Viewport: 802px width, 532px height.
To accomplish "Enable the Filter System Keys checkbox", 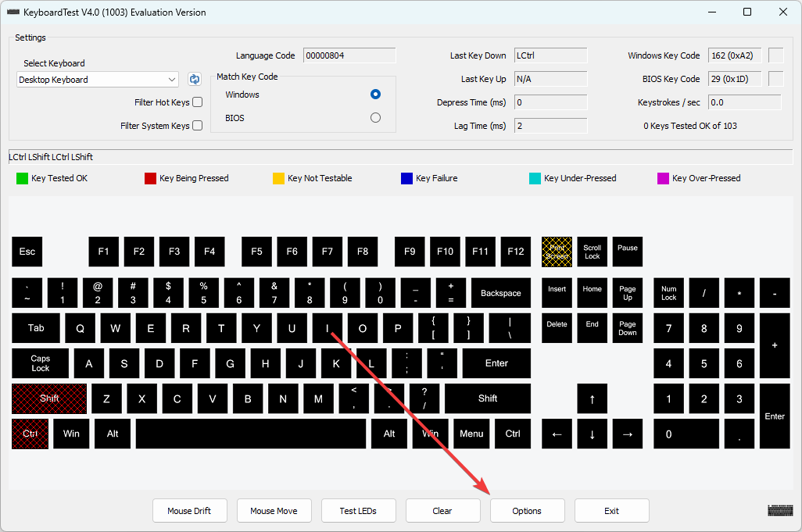I will click(197, 125).
